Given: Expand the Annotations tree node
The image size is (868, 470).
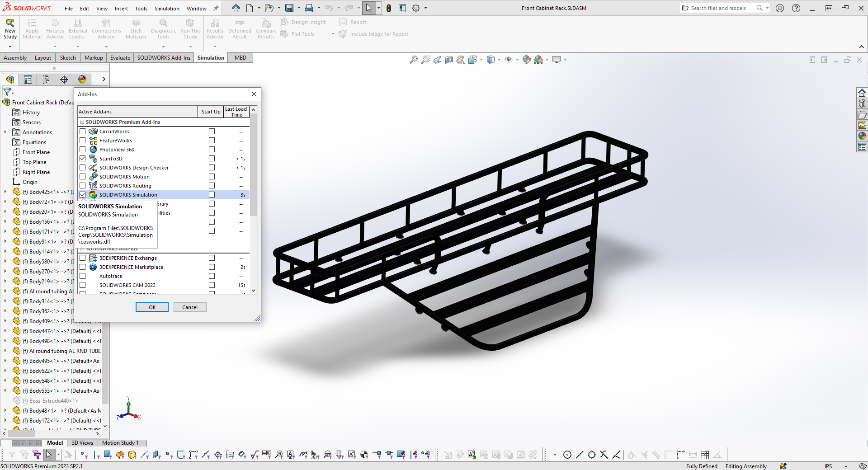Looking at the screenshot, I should pyautogui.click(x=5, y=132).
